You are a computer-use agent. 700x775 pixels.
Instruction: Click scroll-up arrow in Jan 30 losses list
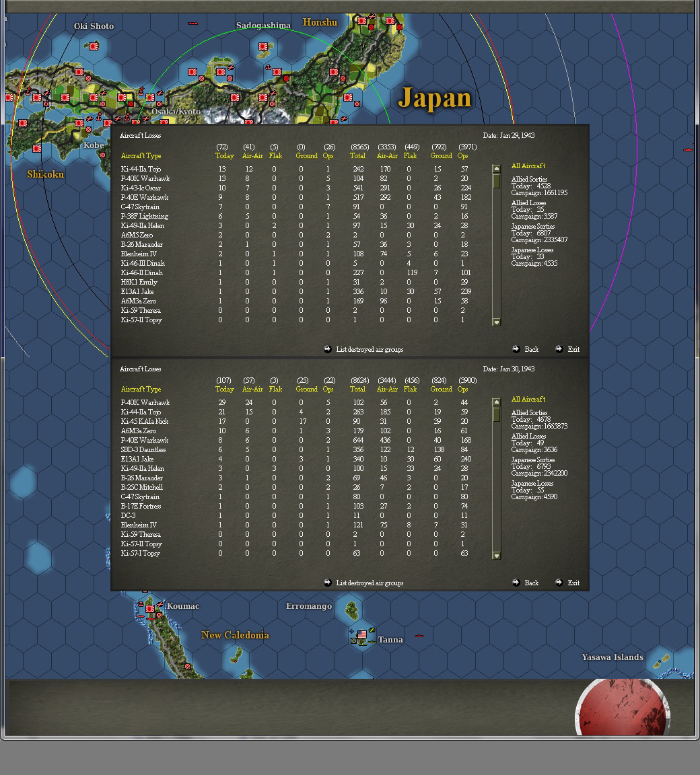tap(497, 402)
